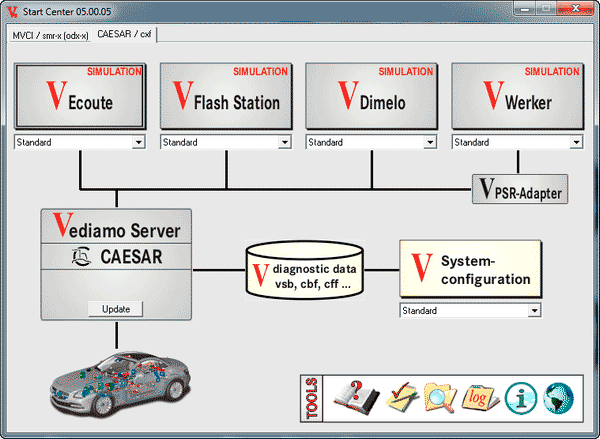Open the Werker module
600x439 pixels.
pyautogui.click(x=517, y=97)
